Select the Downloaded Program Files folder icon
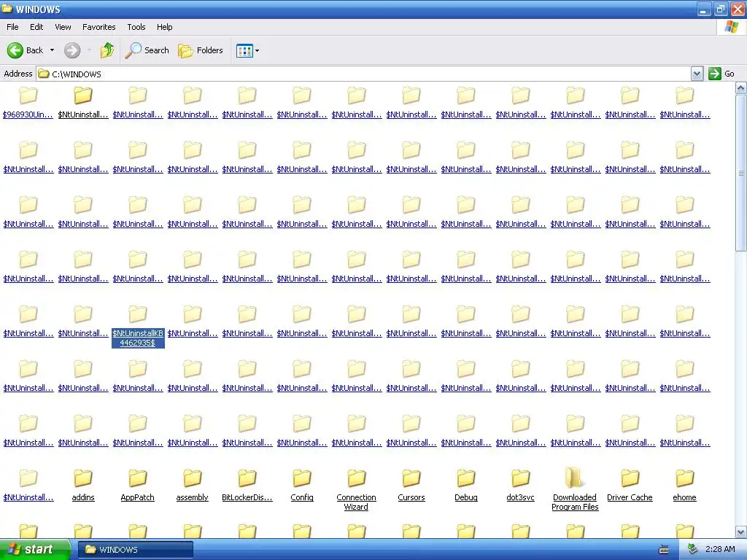747x560 pixels. pyautogui.click(x=575, y=478)
